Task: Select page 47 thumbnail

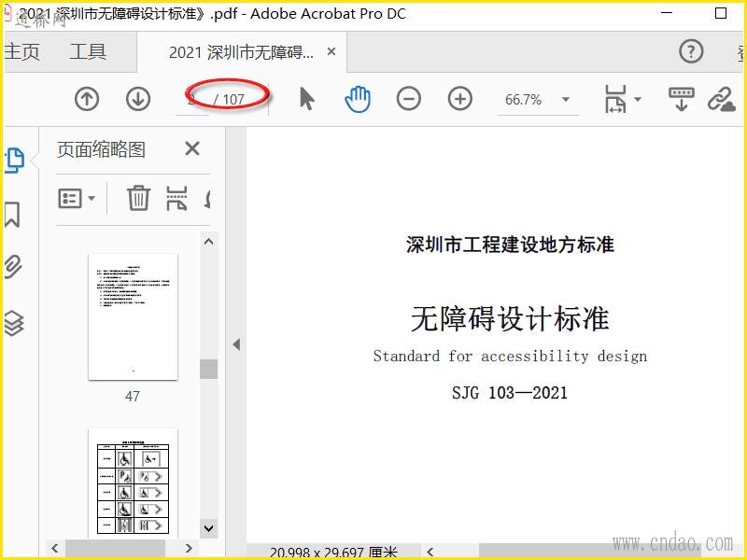Action: (133, 316)
